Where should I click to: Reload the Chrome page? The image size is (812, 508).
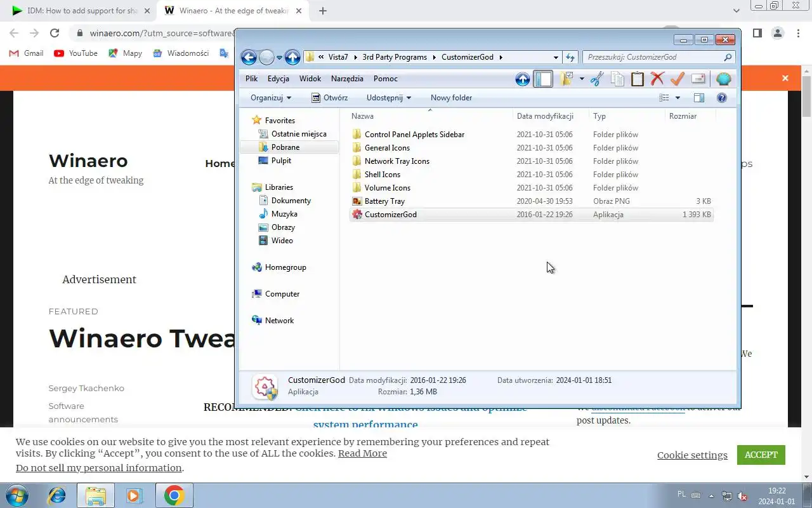[55, 33]
